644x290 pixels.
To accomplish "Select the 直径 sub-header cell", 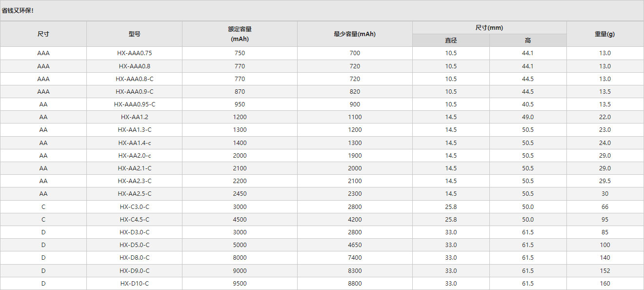I will [451, 41].
